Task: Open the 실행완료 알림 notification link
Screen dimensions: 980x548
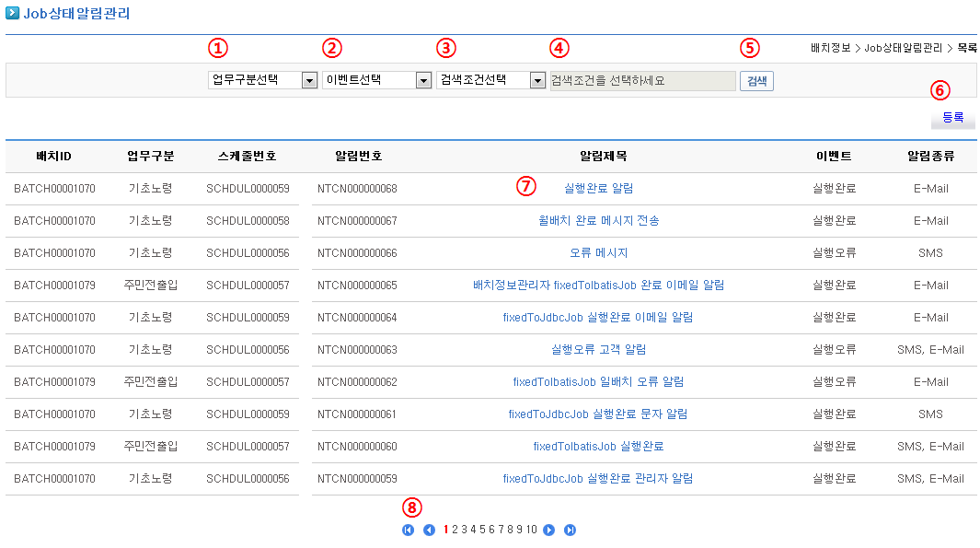Action: [x=598, y=189]
